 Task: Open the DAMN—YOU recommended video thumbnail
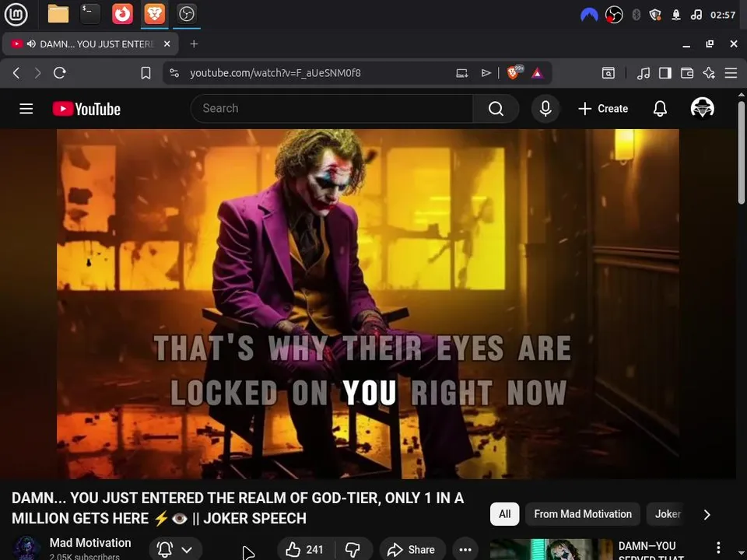(x=551, y=550)
